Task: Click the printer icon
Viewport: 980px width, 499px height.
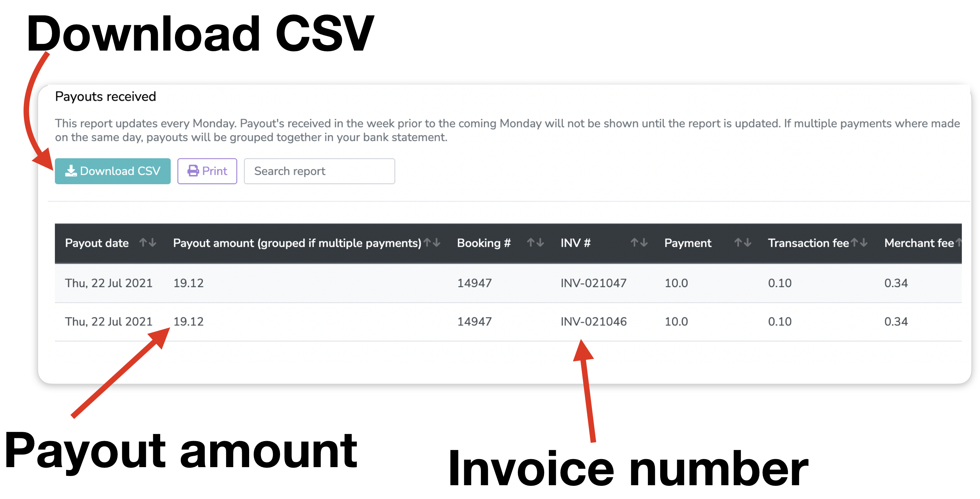Action: click(193, 171)
